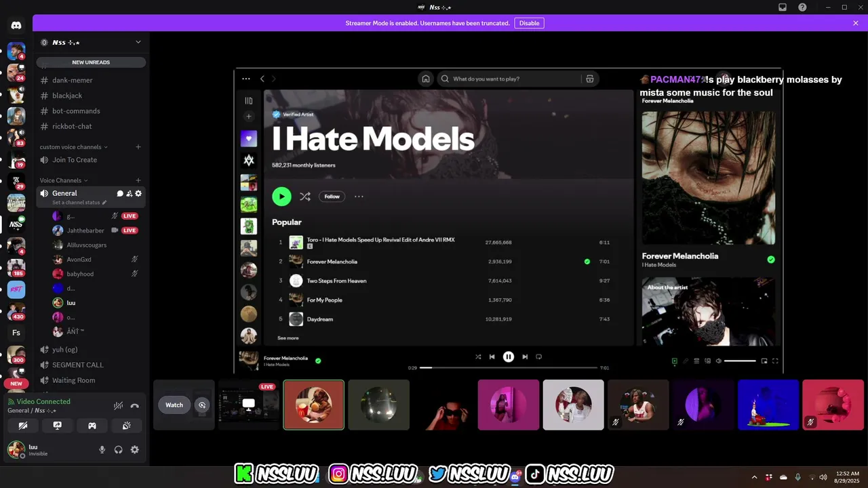Go to Spotify home icon

pos(426,79)
